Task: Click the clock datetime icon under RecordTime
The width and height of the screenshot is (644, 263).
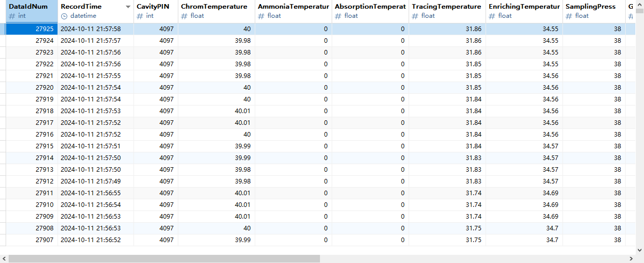Action: (64, 16)
